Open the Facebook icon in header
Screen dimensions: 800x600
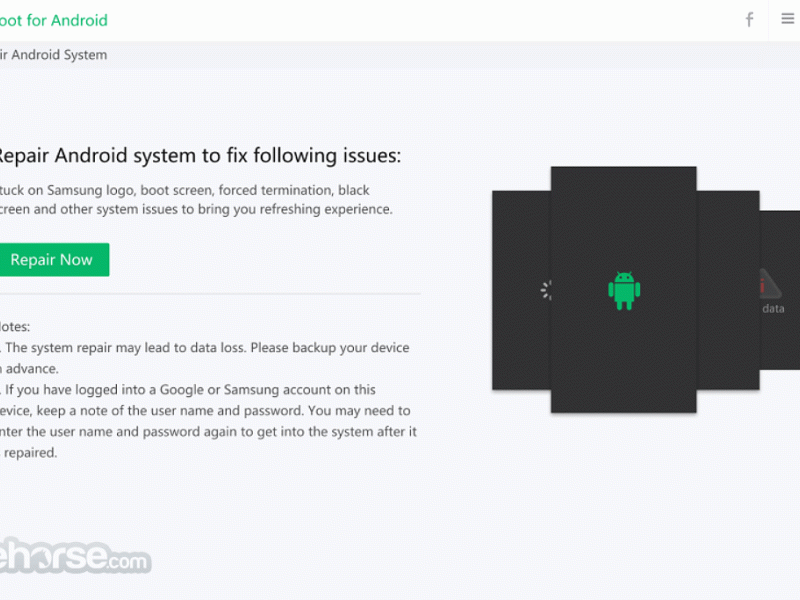pyautogui.click(x=749, y=20)
